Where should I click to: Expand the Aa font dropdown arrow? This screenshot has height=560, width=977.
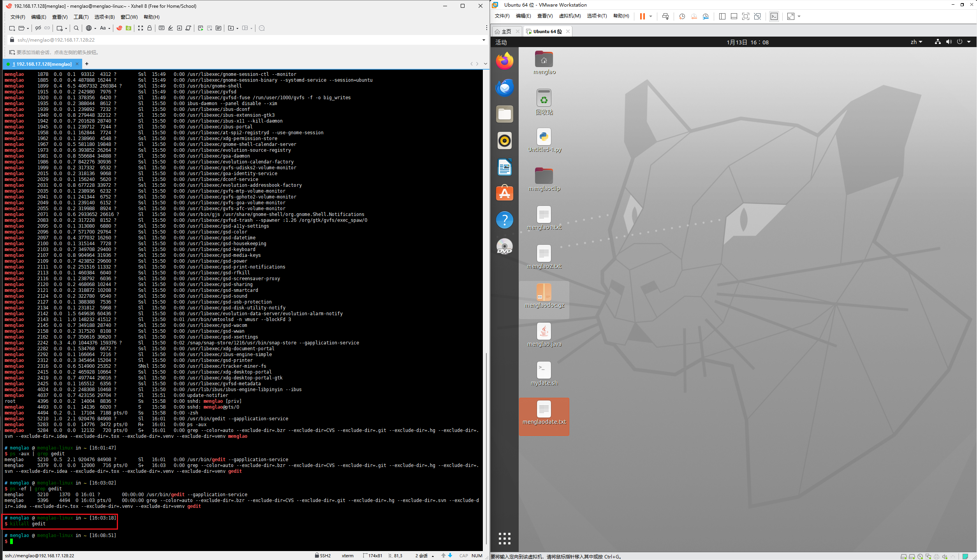pyautogui.click(x=109, y=28)
